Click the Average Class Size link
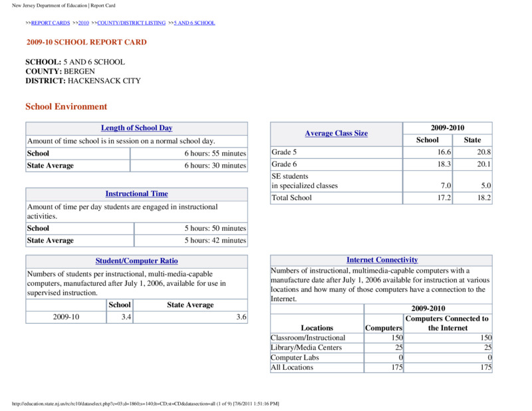This screenshot has width=532, height=411. (336, 134)
